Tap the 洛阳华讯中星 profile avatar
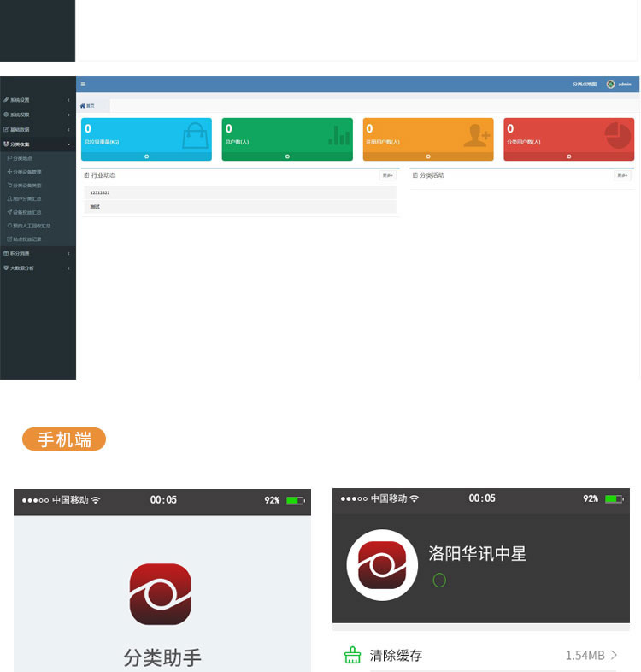Viewport: 641px width, 672px height. (382, 565)
